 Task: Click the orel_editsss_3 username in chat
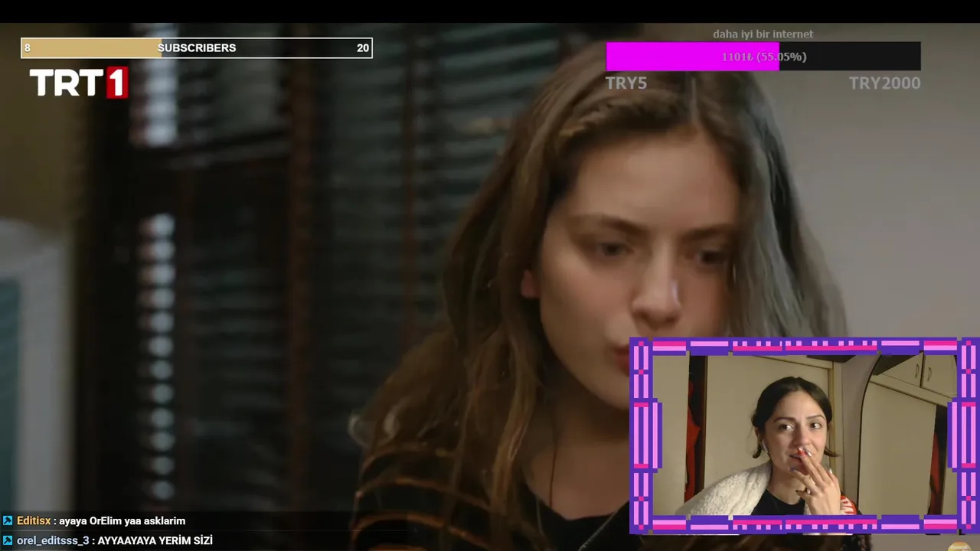53,540
